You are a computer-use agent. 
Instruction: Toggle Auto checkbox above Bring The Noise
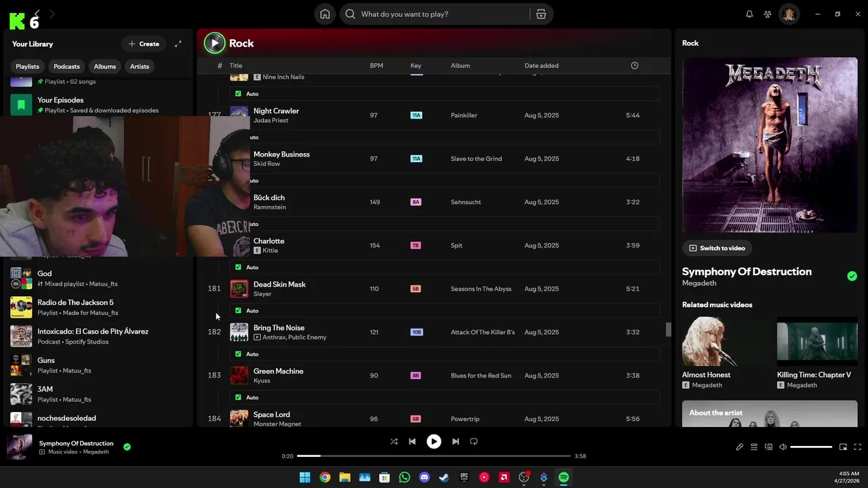(x=238, y=310)
